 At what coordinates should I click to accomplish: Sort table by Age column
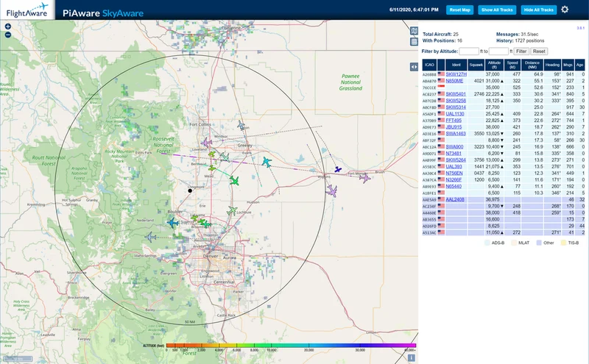(x=579, y=65)
